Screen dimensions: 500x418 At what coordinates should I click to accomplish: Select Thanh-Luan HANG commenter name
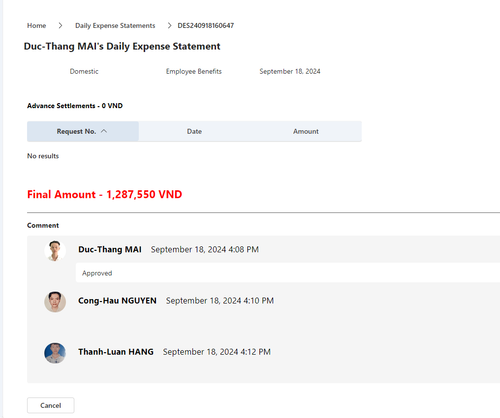click(x=116, y=352)
